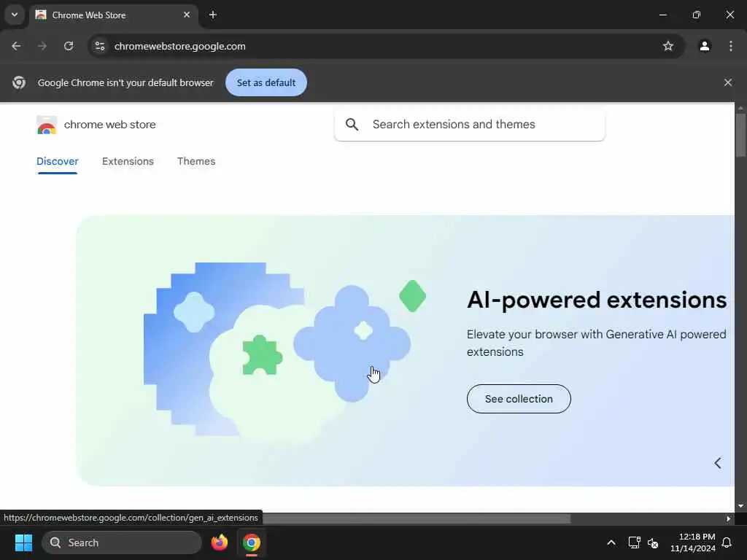The height and width of the screenshot is (560, 747).
Task: Focus the Search extensions and themes field
Action: 469,125
